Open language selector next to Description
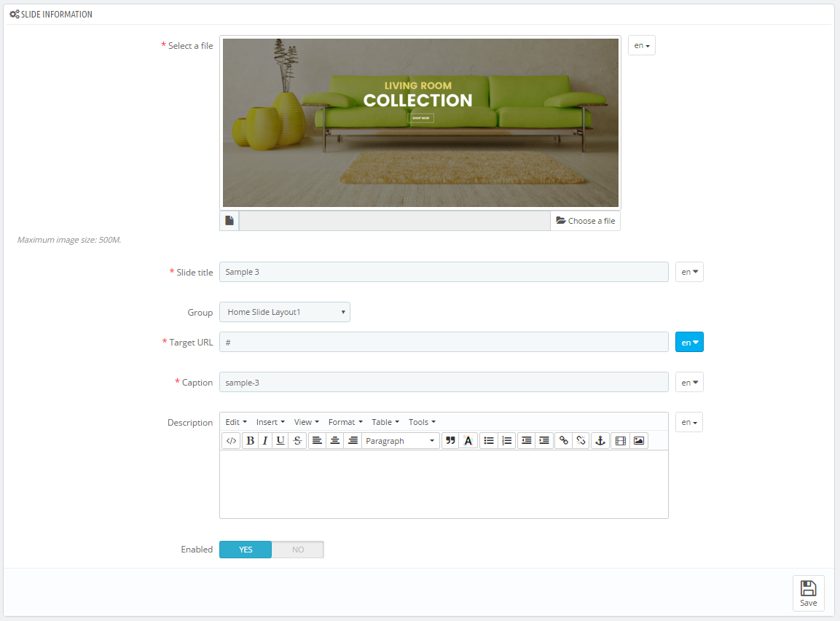Image resolution: width=840 pixels, height=621 pixels. pos(689,422)
